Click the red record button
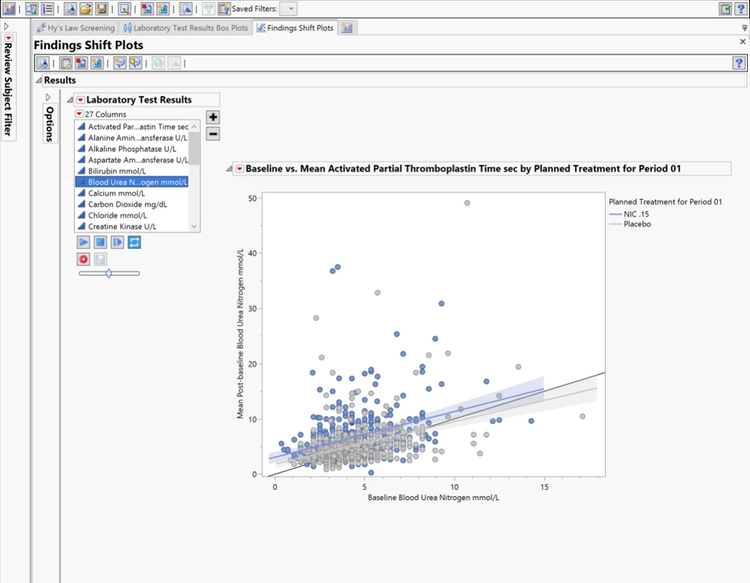The image size is (750, 583). (x=84, y=259)
